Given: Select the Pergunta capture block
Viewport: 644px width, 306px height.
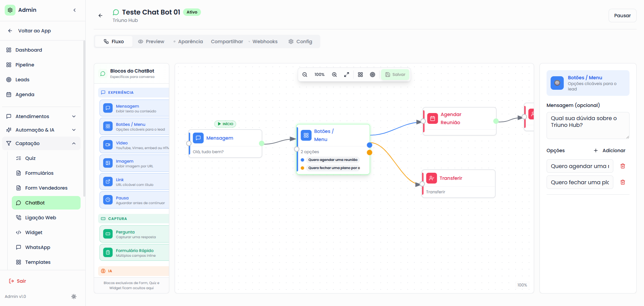Looking at the screenshot, I should (134, 234).
